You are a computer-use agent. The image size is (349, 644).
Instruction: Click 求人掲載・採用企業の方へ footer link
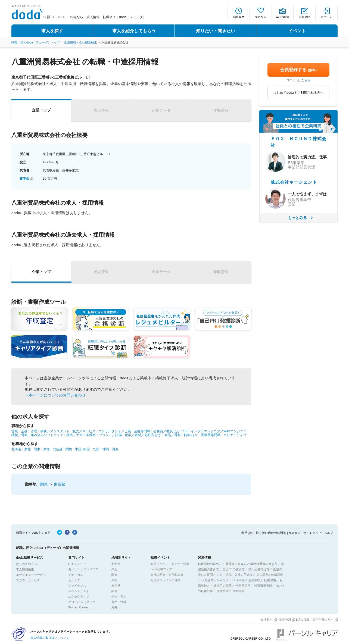click(x=315, y=620)
